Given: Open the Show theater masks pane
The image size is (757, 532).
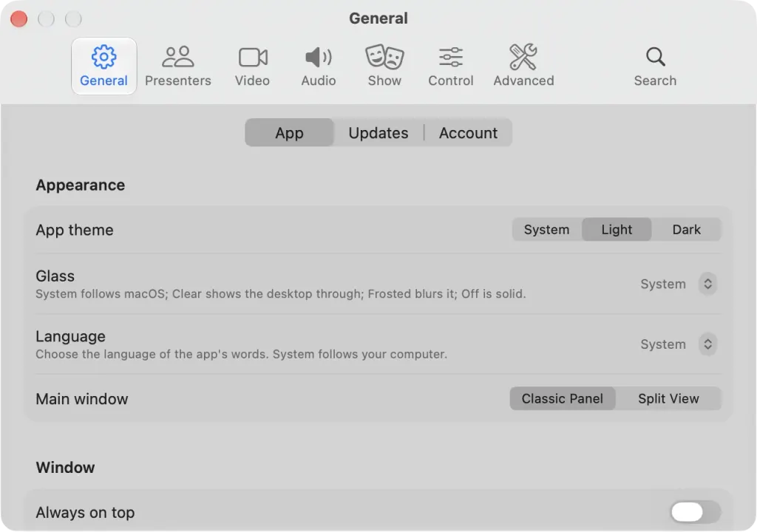Looking at the screenshot, I should click(x=384, y=66).
